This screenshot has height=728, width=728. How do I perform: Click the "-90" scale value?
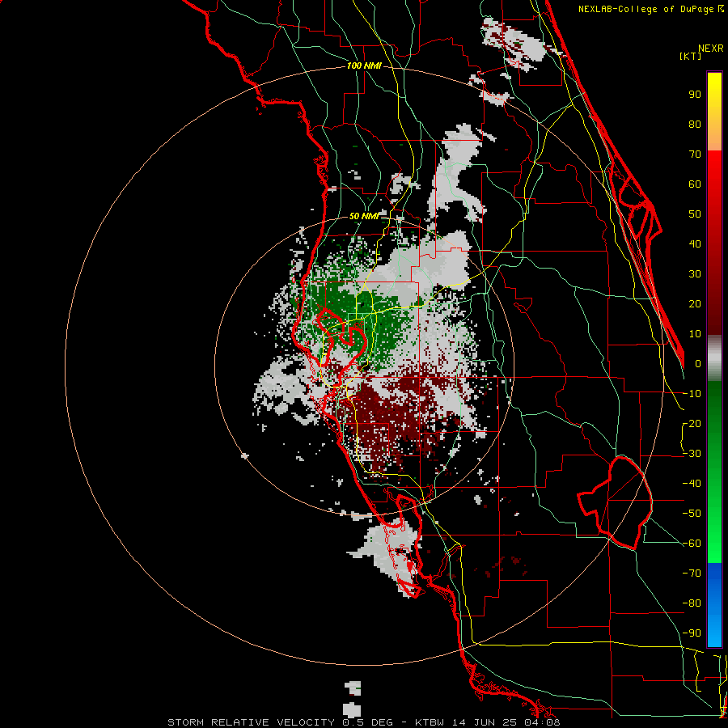pyautogui.click(x=692, y=633)
